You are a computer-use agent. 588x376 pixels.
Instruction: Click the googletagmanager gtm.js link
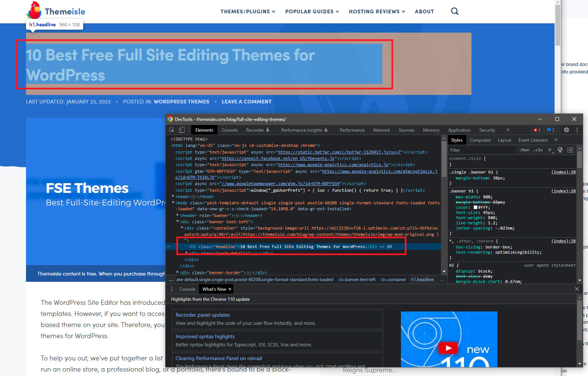point(281,184)
